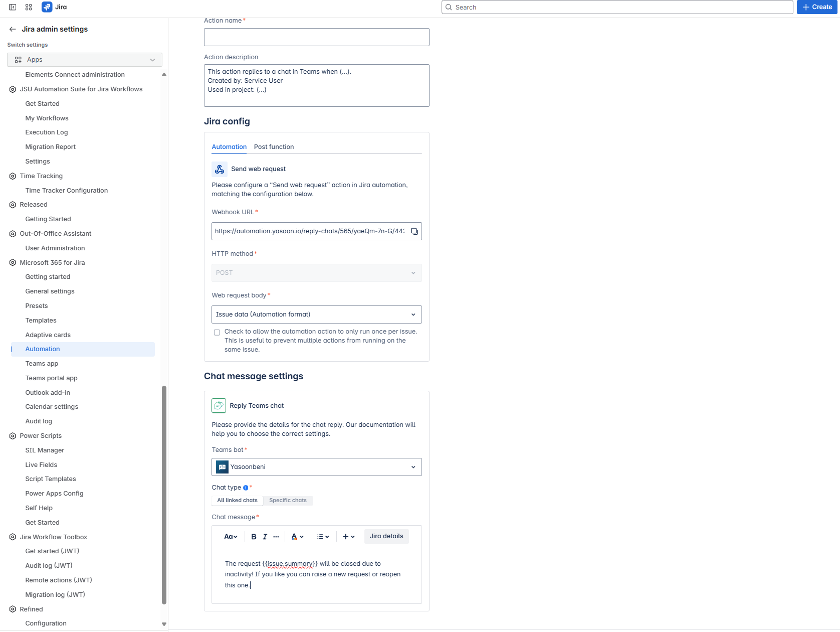Screen dimensions: 840x632
Task: Enable run once per issue checkbox
Action: [217, 333]
